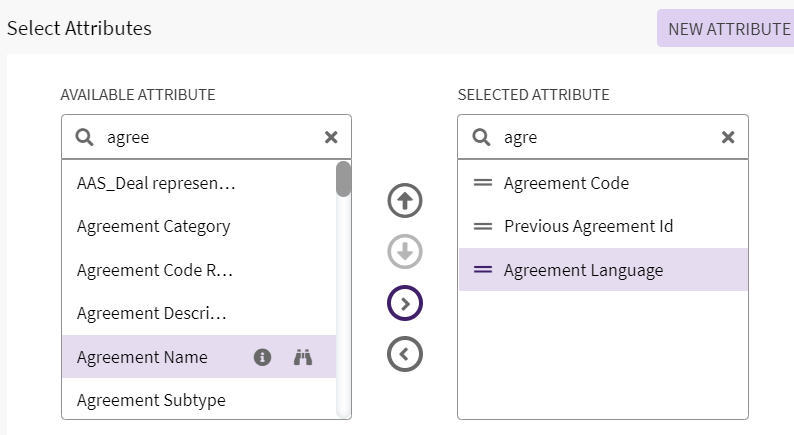The height and width of the screenshot is (435, 794).
Task: Clear the selected attribute search text
Action: [728, 137]
